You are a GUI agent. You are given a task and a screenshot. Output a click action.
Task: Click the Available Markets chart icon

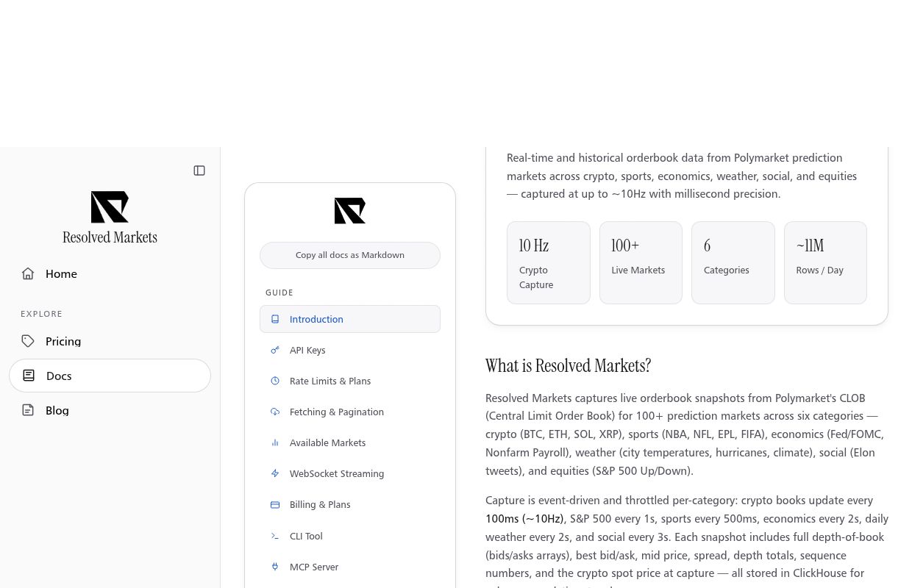(275, 442)
